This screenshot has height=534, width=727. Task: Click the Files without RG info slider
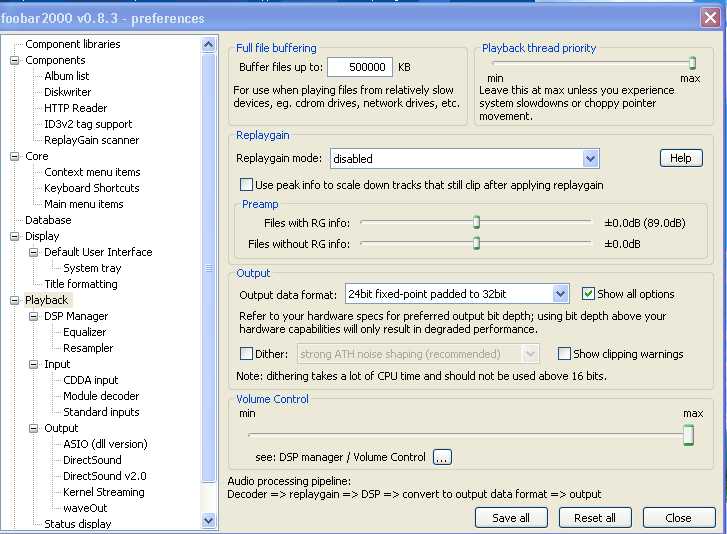[x=476, y=243]
